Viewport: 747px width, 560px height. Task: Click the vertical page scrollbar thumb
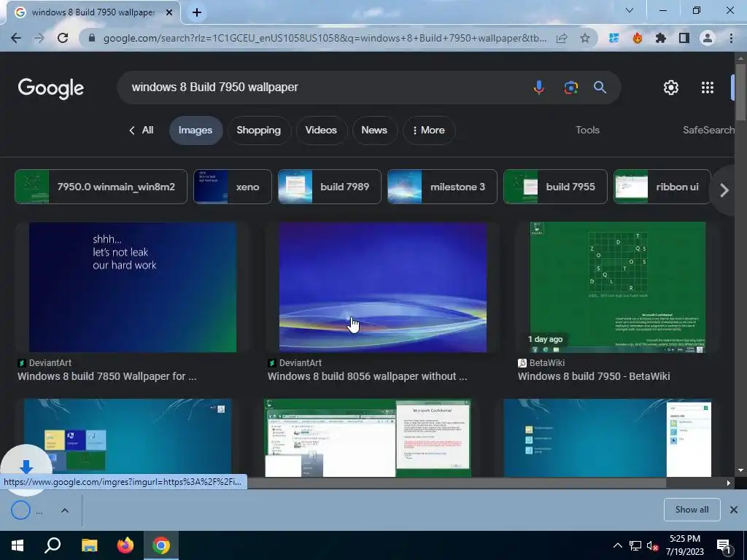[x=740, y=91]
